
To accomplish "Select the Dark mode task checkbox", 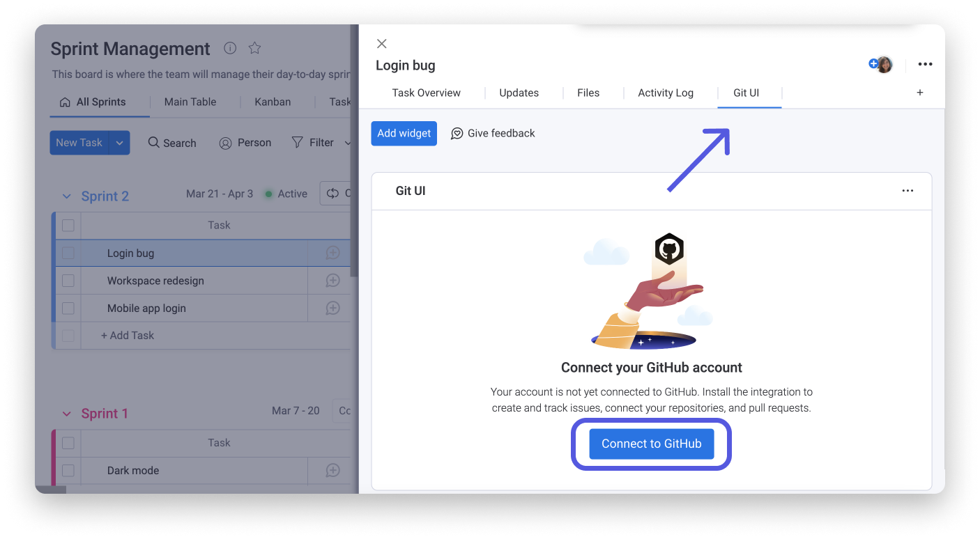I will coord(68,470).
